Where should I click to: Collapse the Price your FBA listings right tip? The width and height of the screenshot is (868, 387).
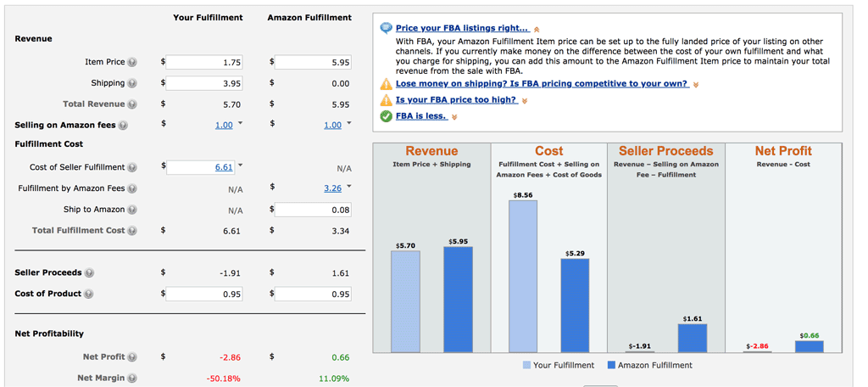tap(536, 30)
